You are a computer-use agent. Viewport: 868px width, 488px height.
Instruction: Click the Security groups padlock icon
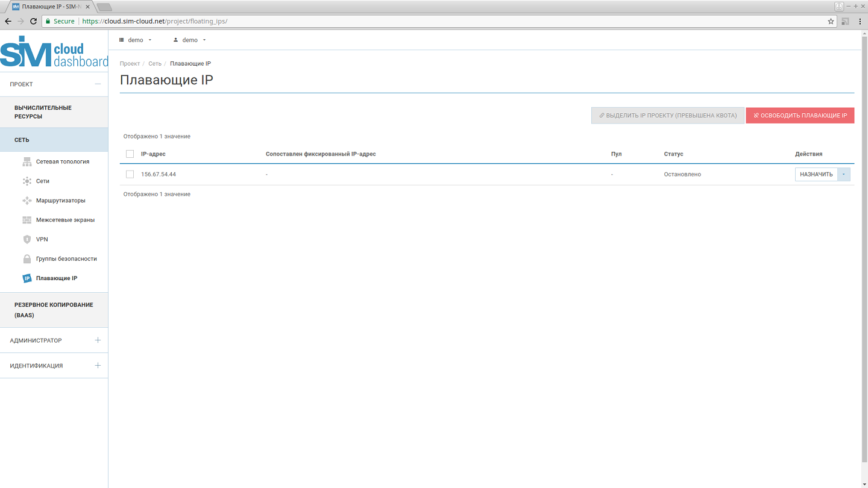pos(27,259)
